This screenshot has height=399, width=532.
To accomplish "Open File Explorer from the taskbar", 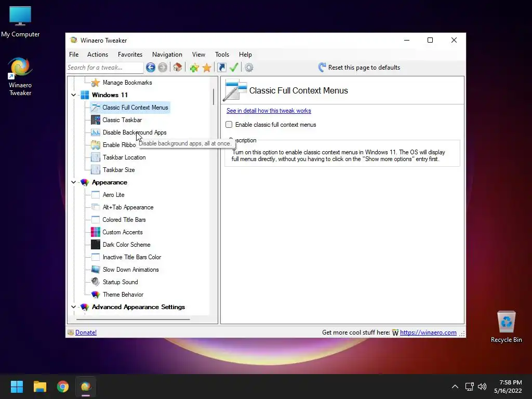I will tap(39, 387).
